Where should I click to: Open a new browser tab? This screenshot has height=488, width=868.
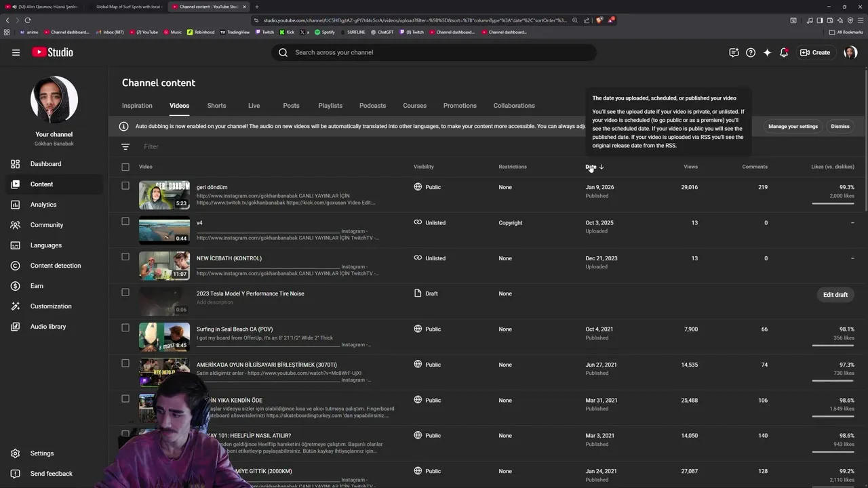click(256, 7)
